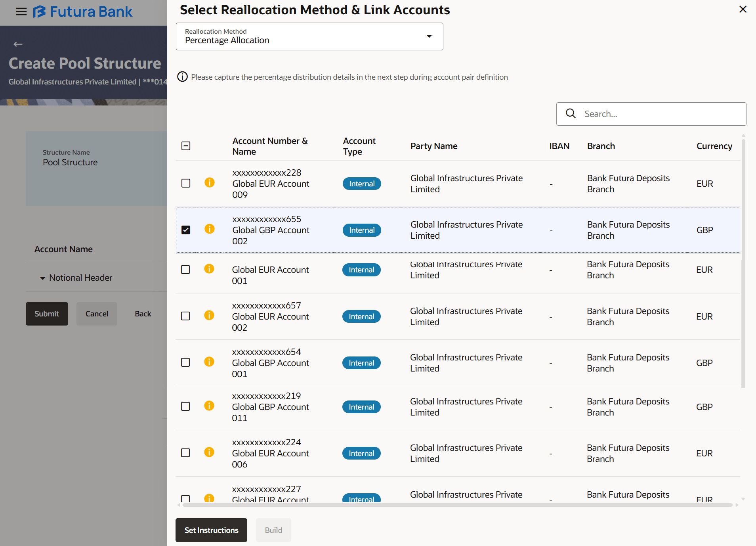This screenshot has width=756, height=546.
Task: Uncheck the Global GBP Account 002 checkbox
Action: coord(186,230)
